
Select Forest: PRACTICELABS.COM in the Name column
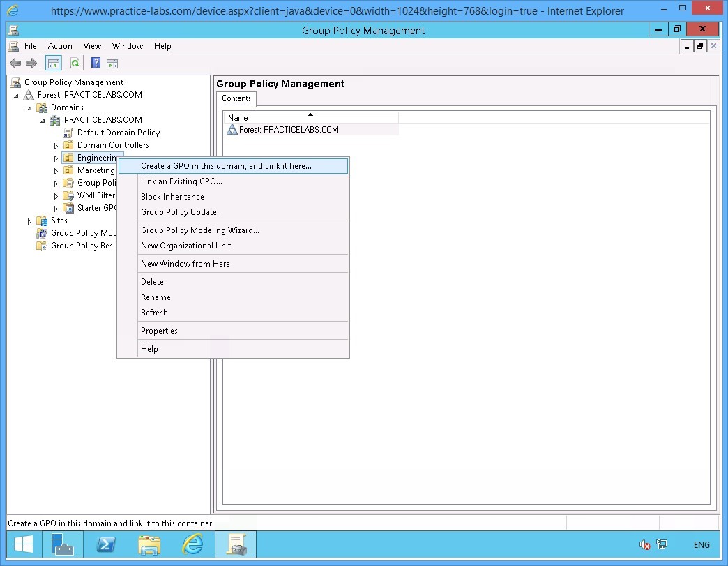point(289,129)
